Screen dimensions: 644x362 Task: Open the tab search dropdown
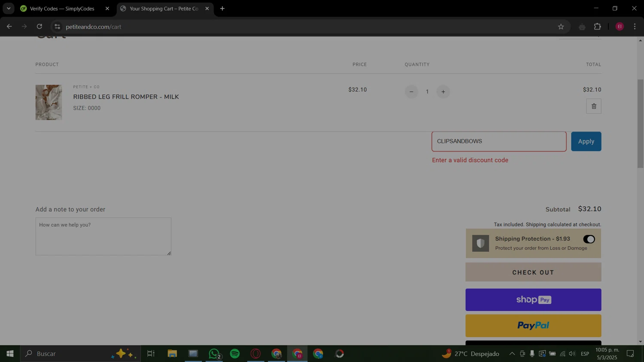(x=8, y=9)
